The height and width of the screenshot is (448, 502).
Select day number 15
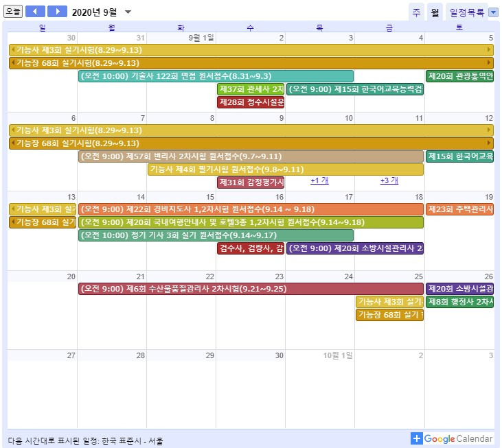(210, 197)
